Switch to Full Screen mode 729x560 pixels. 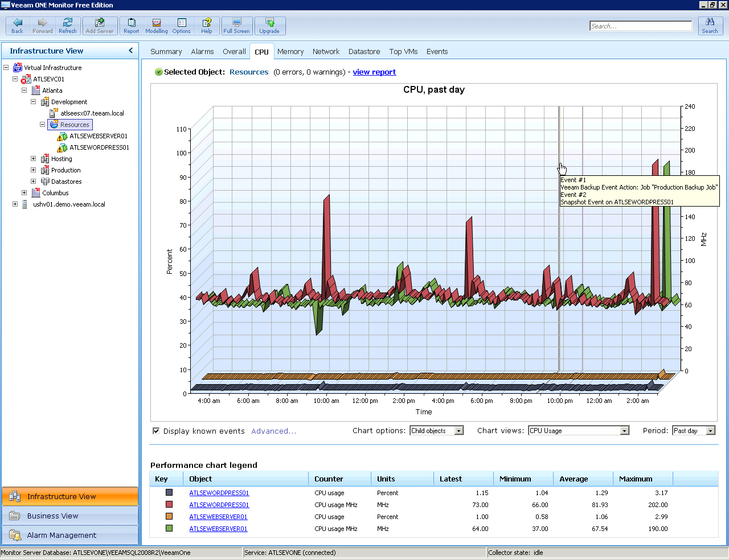[236, 26]
